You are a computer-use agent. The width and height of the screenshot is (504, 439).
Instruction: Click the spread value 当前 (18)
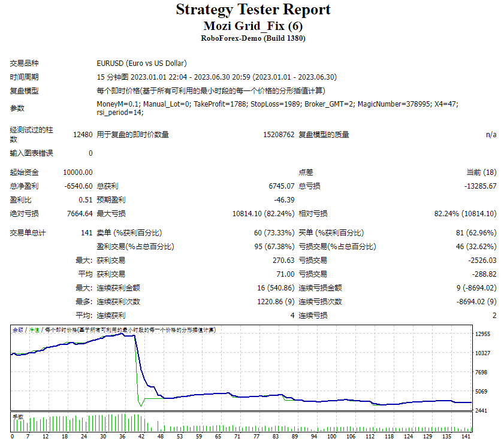[481, 172]
